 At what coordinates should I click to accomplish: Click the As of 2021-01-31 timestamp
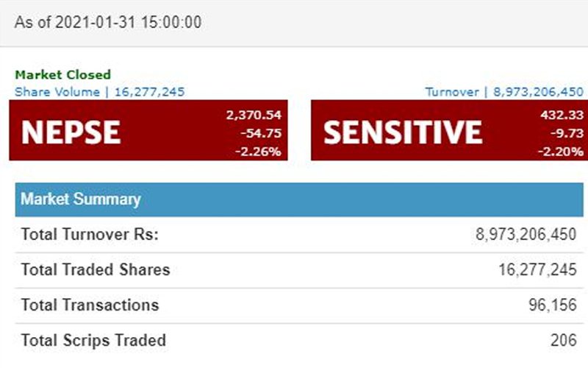click(107, 22)
